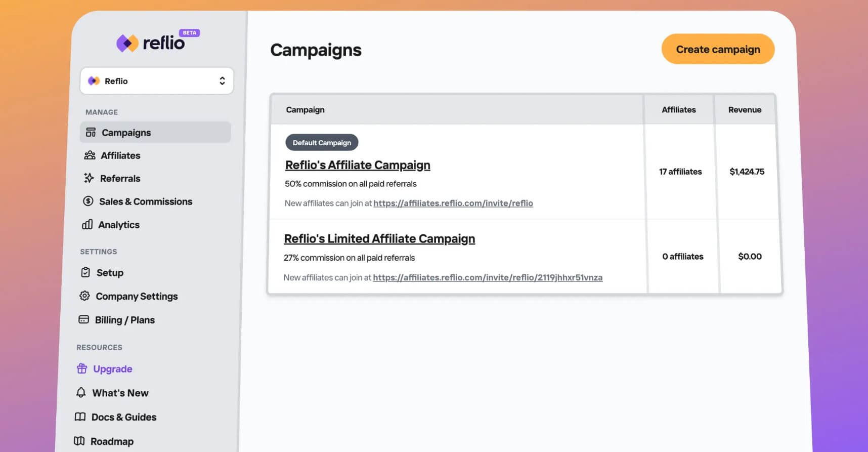Click the '17 affiliates' cell
This screenshot has height=452, width=868.
tap(680, 172)
